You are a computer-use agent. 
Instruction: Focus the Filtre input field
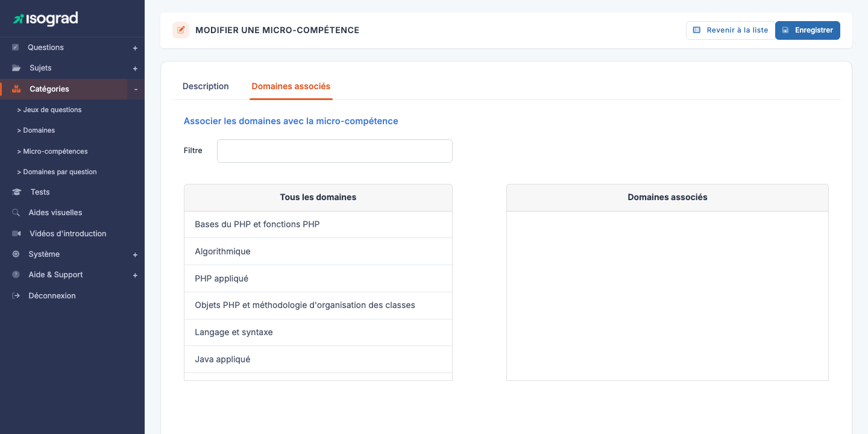[335, 151]
